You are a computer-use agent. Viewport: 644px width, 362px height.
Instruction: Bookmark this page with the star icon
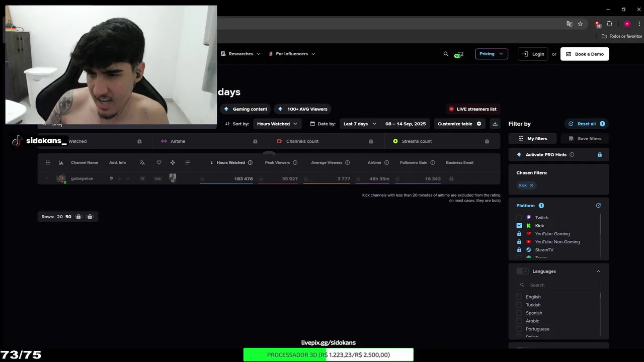[580, 24]
